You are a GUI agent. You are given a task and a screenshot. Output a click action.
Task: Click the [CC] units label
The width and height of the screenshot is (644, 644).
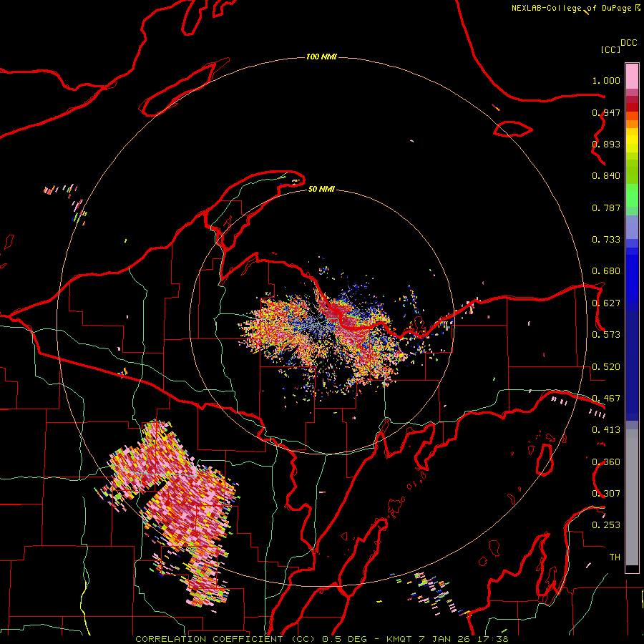pyautogui.click(x=610, y=49)
